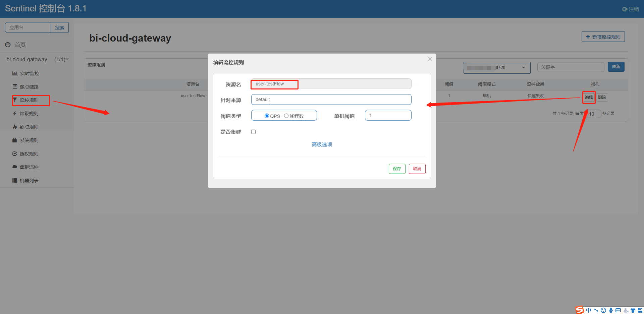Screen dimensions: 644x314
Task: Click the 单机 cell in the rule row
Action: click(487, 96)
